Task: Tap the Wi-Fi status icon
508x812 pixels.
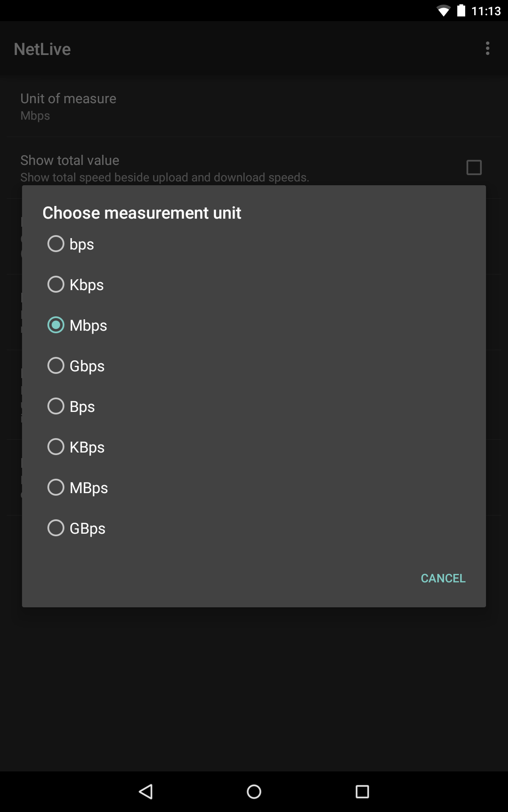Action: (443, 11)
